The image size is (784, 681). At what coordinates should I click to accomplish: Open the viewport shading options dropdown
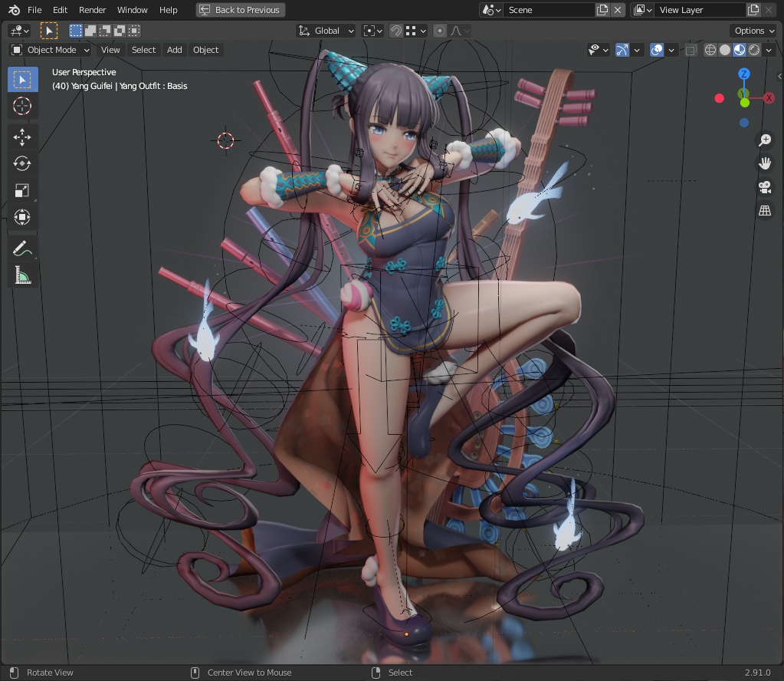(x=769, y=49)
